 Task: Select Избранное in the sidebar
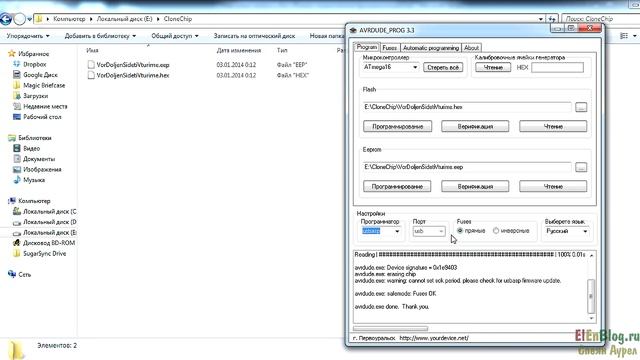29,53
